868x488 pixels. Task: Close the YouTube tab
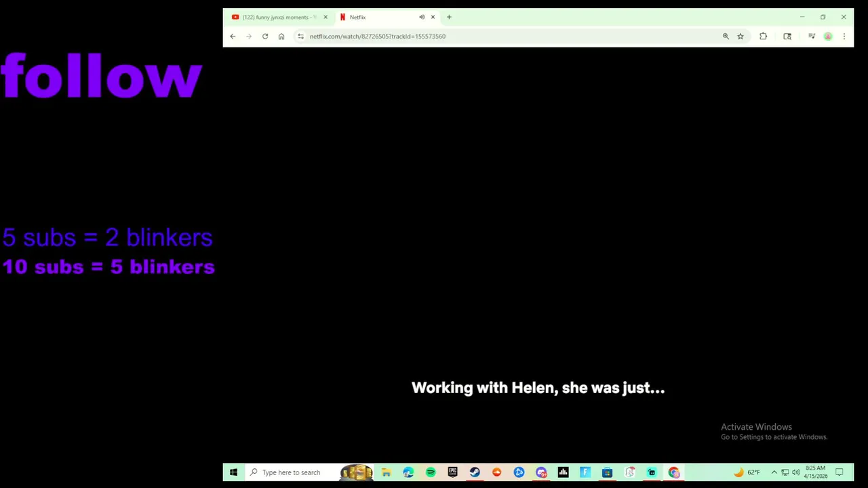click(x=325, y=17)
